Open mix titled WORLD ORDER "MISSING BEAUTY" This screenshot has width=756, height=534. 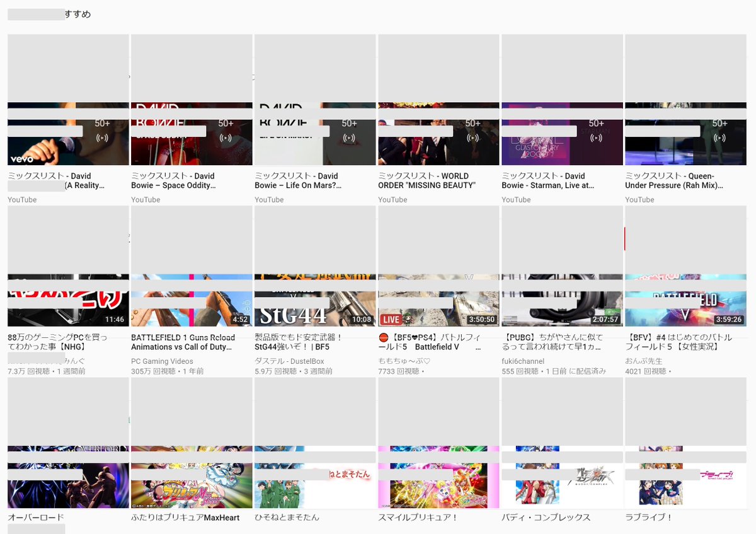[427, 181]
